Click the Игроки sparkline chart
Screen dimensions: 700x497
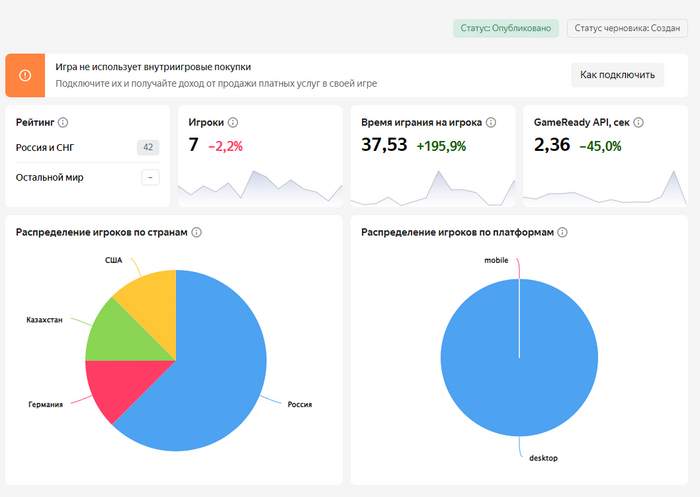click(x=259, y=187)
